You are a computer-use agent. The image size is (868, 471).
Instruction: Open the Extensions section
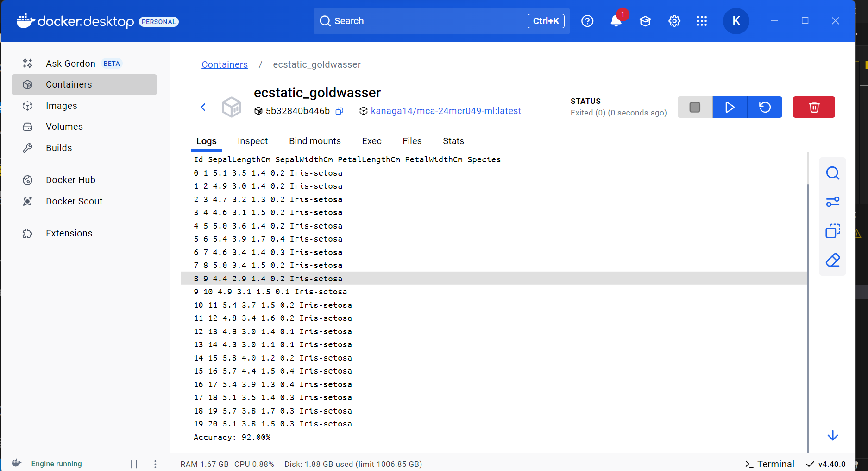[x=84, y=233]
